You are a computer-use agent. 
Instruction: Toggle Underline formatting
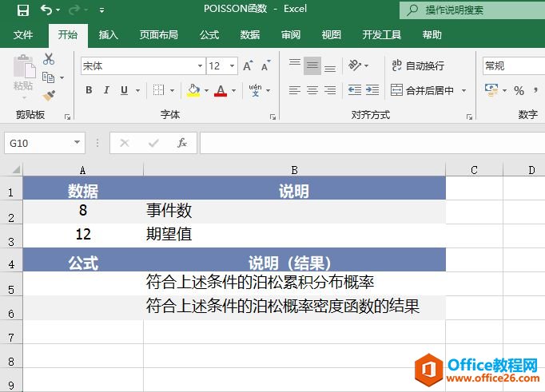(124, 90)
